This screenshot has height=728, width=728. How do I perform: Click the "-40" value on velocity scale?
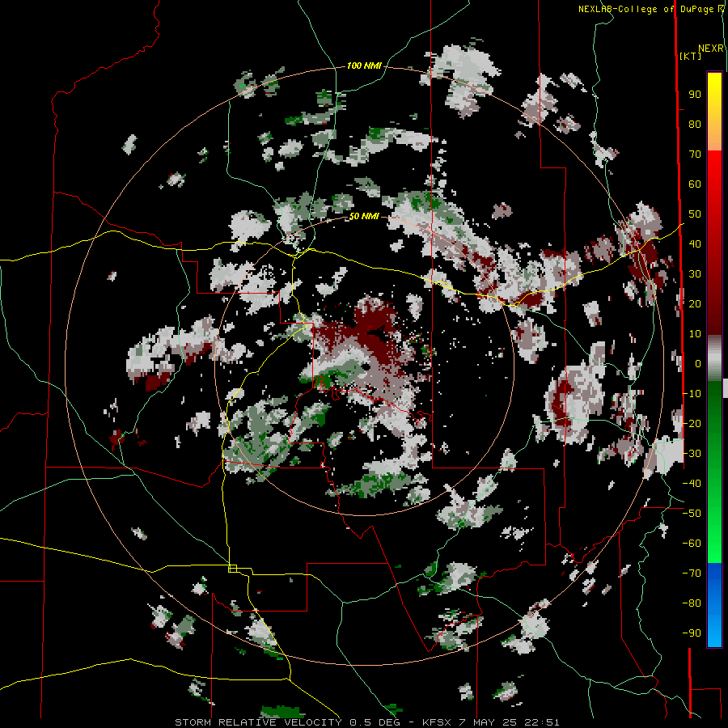692,484
